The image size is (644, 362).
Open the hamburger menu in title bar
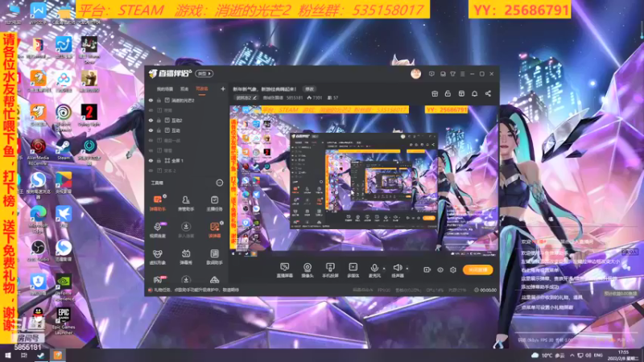point(462,74)
